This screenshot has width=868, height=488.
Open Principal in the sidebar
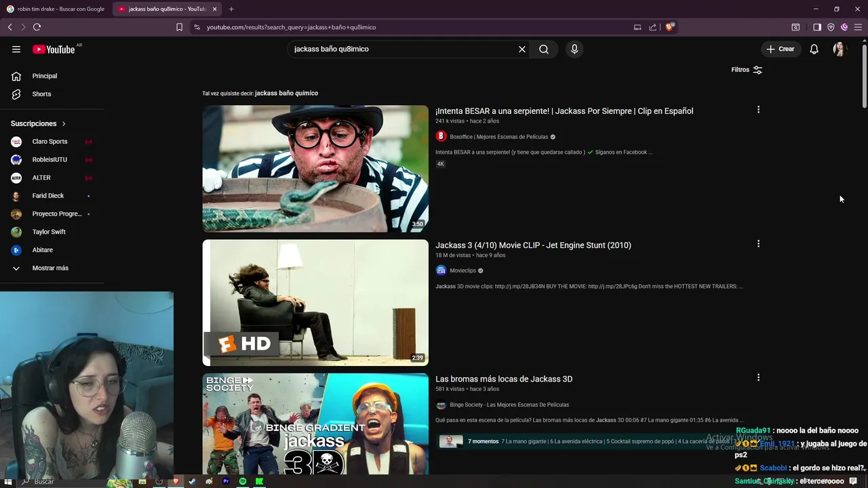coord(45,76)
